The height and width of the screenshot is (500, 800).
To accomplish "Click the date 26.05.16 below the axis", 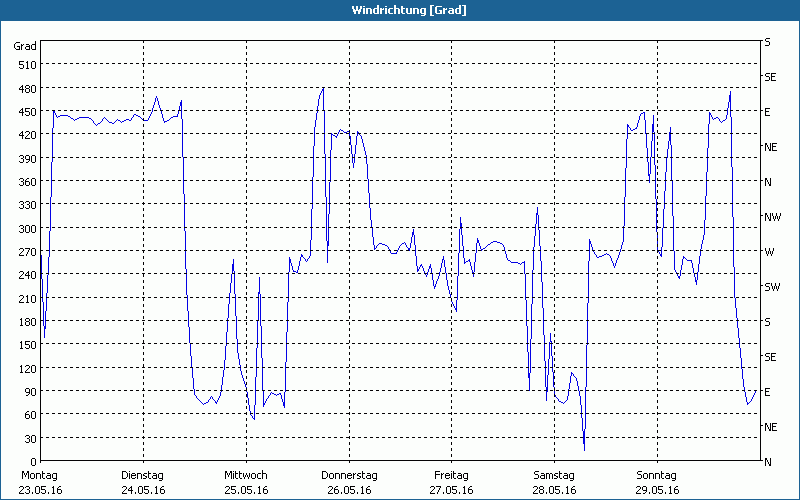I will tap(348, 490).
